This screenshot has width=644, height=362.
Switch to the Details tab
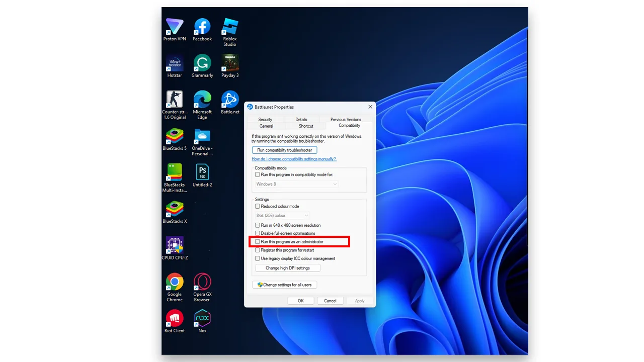pos(301,120)
